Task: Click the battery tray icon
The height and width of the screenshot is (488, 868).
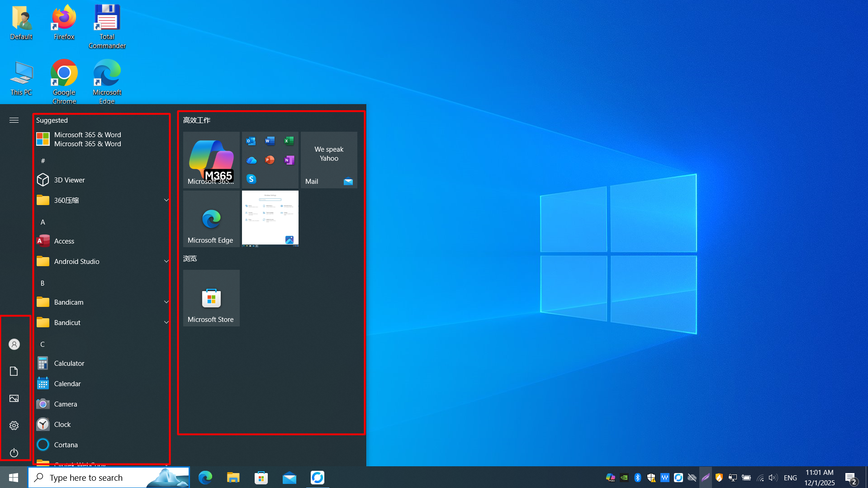Action: tap(746, 478)
